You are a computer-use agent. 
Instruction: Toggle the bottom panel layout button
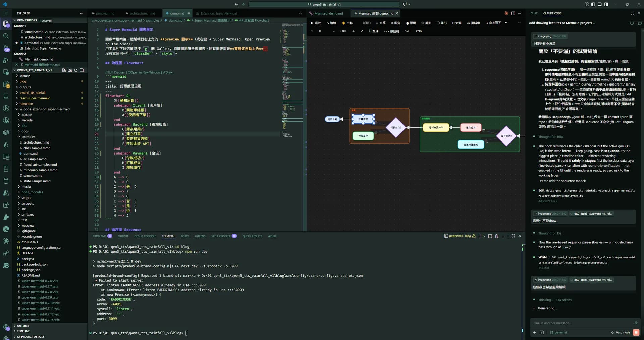coord(599,4)
